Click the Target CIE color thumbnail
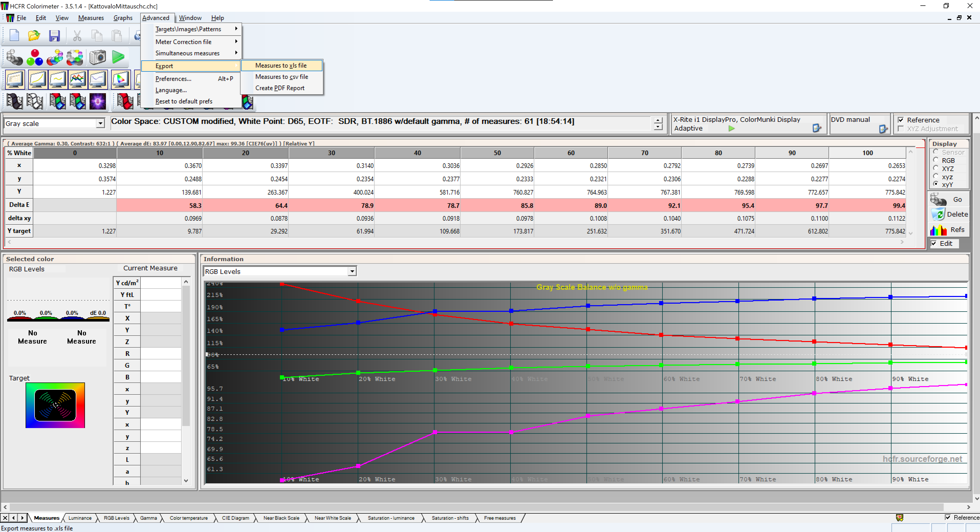This screenshot has width=980, height=532. tap(55, 405)
